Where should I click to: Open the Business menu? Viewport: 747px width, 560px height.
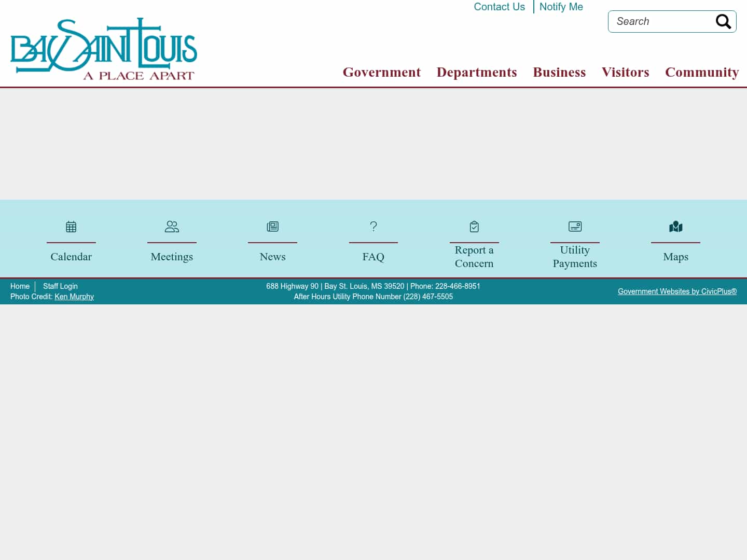click(559, 72)
